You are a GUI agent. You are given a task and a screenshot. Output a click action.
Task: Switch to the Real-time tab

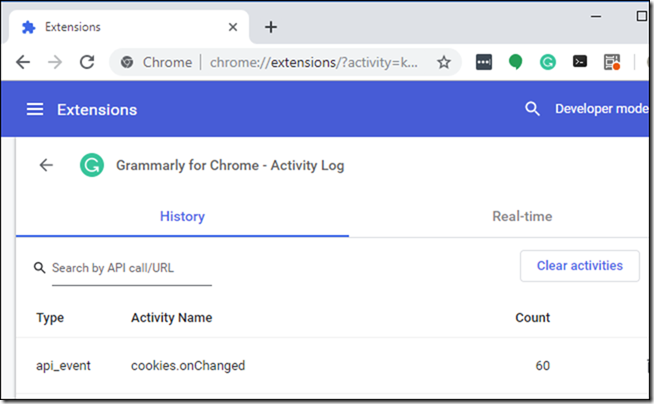point(522,216)
